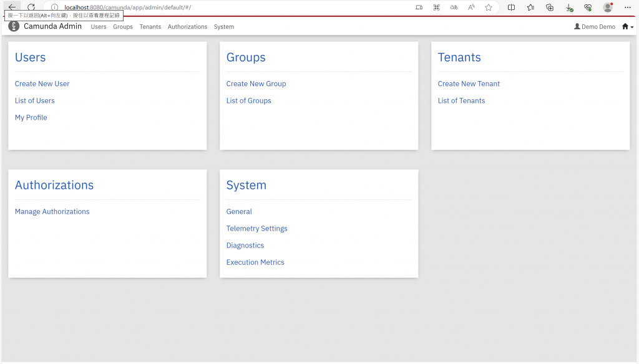
Task: Click the site info icon in address bar
Action: [x=55, y=7]
